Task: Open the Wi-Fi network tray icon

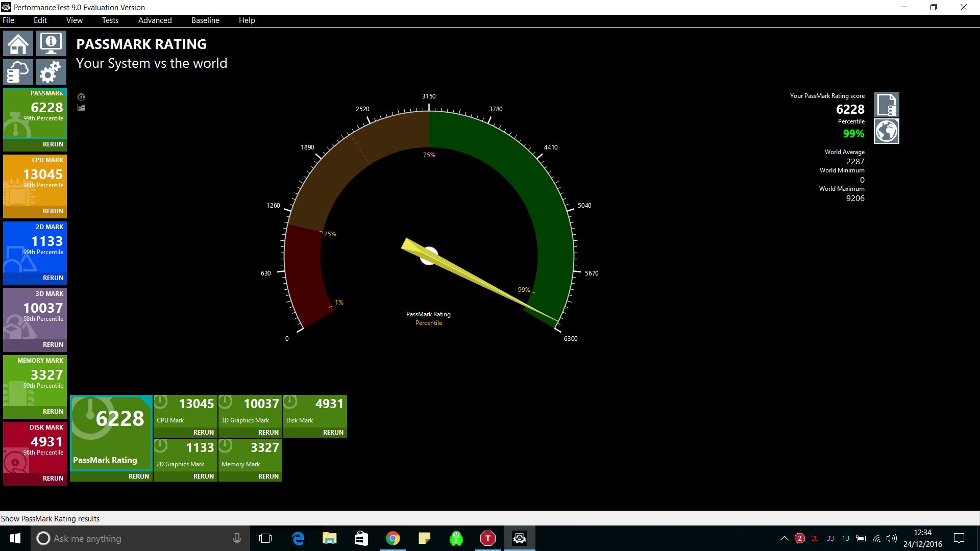Action: point(877,538)
